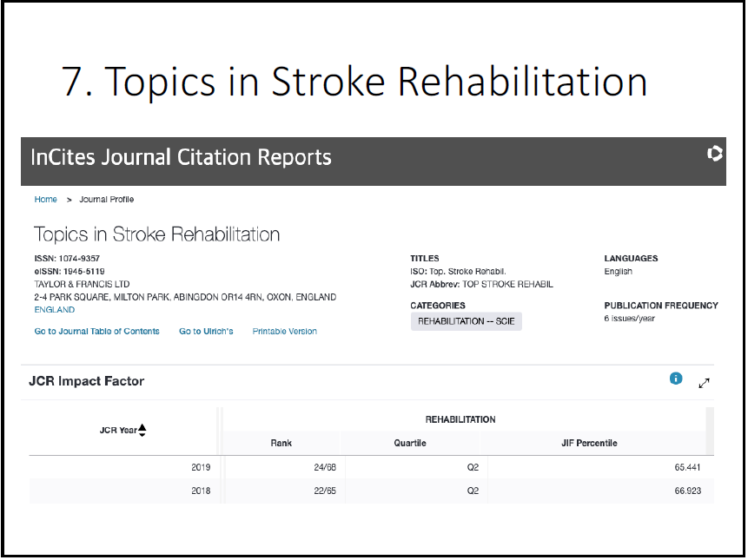Click the Rank column header
Screen dimensions: 748x560
(281, 443)
